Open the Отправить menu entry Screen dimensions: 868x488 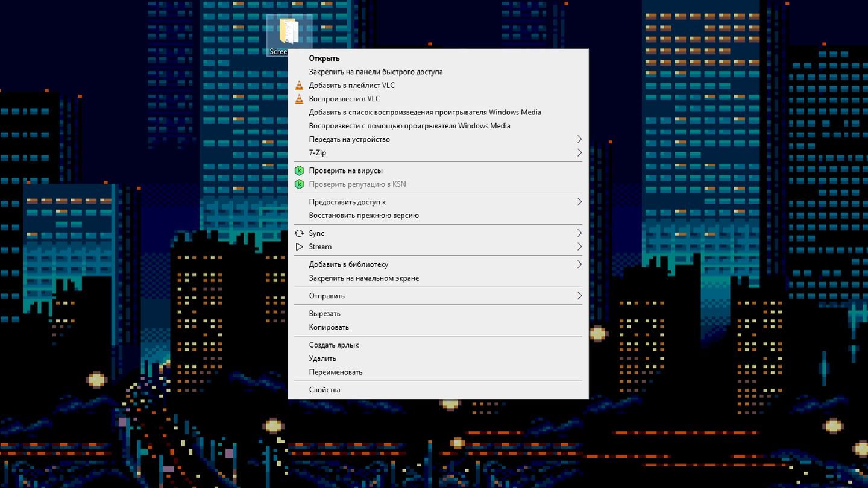(x=438, y=296)
